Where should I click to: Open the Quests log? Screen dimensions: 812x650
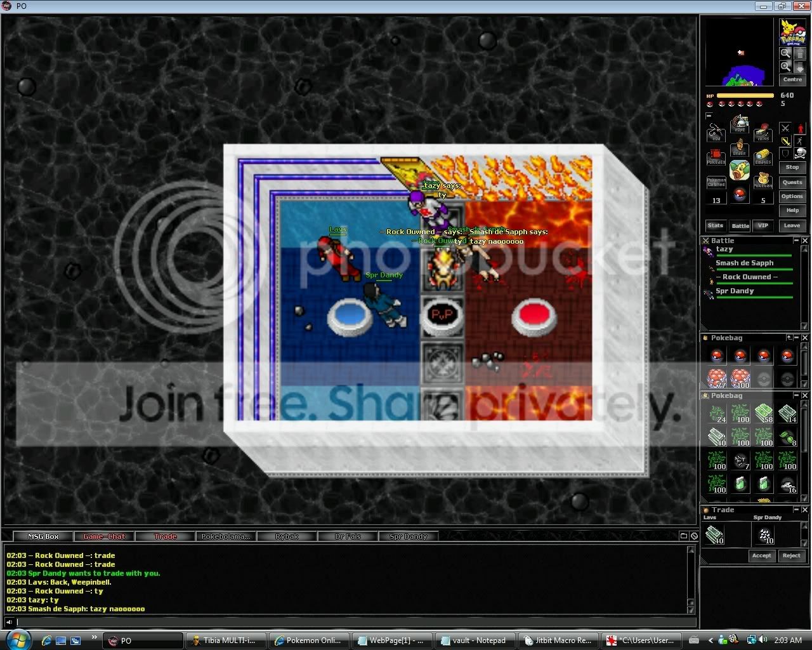tap(792, 182)
